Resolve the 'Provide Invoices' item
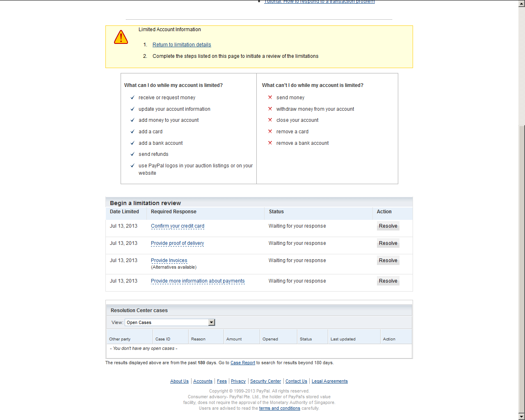Screen dimensions: 525x420 click(x=388, y=260)
